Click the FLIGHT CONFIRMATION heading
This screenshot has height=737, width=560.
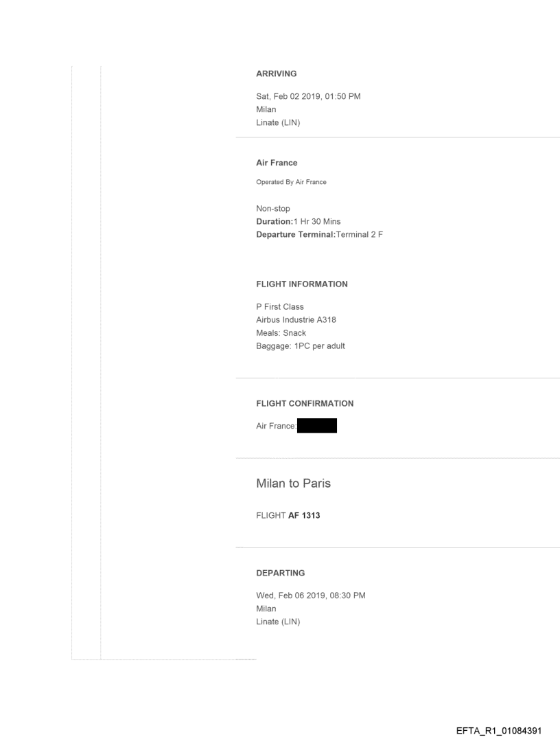(x=304, y=403)
